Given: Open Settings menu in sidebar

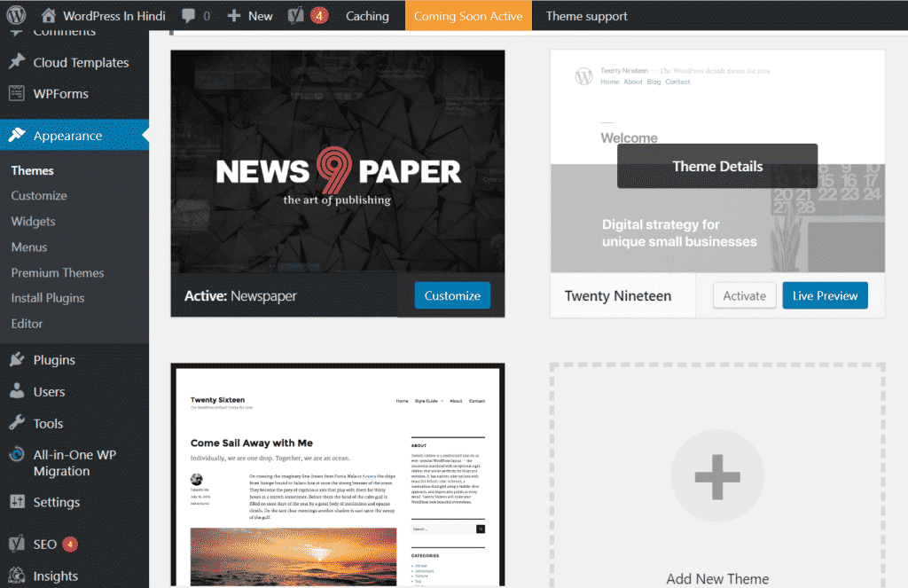Looking at the screenshot, I should tap(56, 502).
